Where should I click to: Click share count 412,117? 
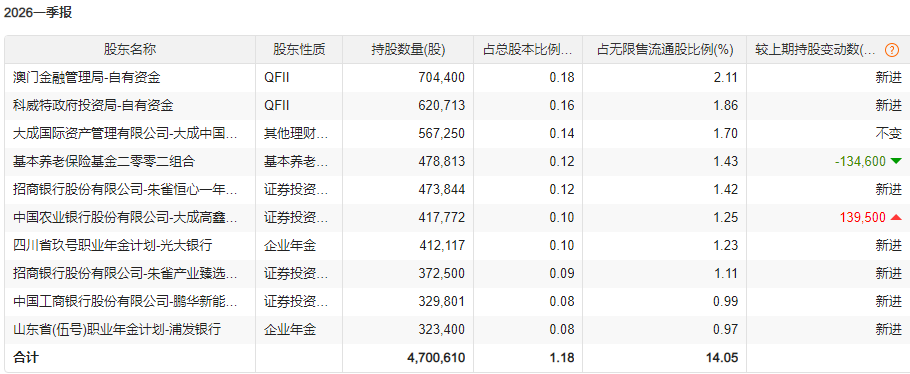442,245
